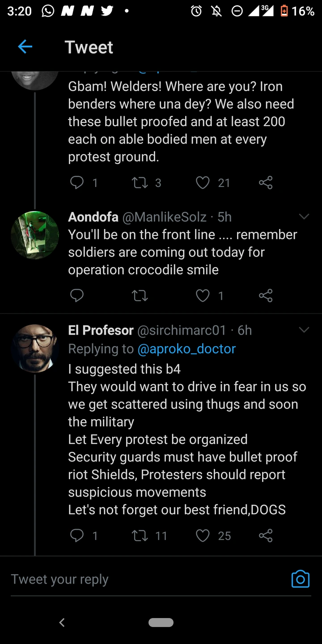Open options chevron on El Profesor's tweet

(x=304, y=330)
